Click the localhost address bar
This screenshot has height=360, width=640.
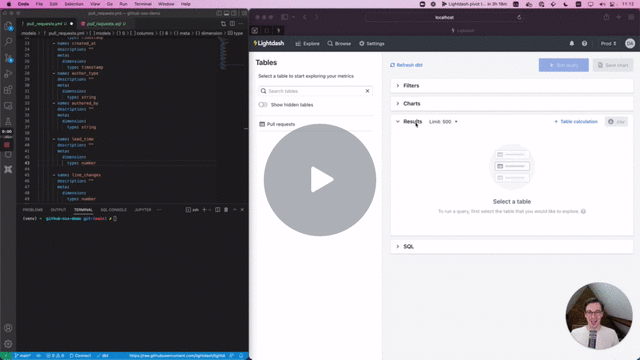[444, 17]
